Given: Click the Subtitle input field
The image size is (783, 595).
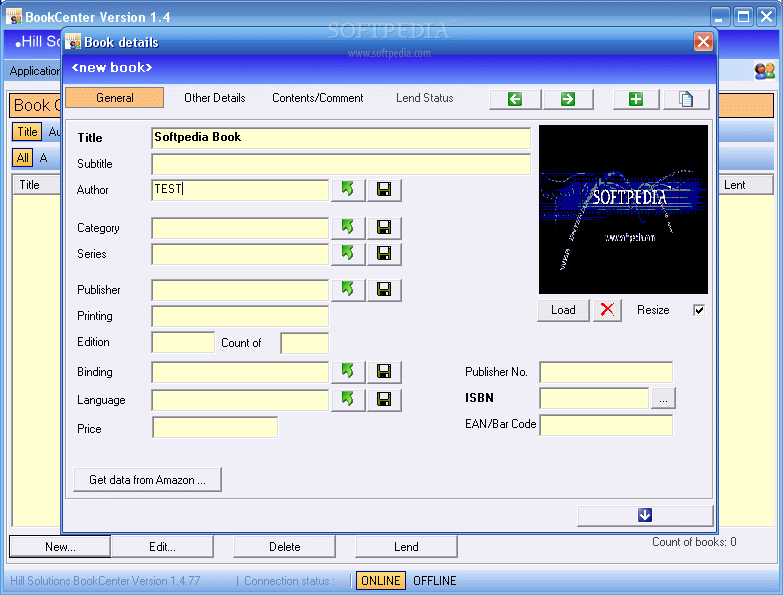Looking at the screenshot, I should click(341, 164).
